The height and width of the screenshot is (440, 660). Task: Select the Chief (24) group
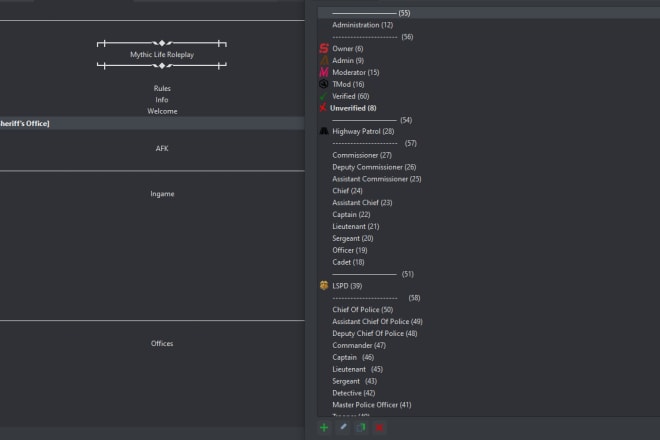pyautogui.click(x=347, y=191)
